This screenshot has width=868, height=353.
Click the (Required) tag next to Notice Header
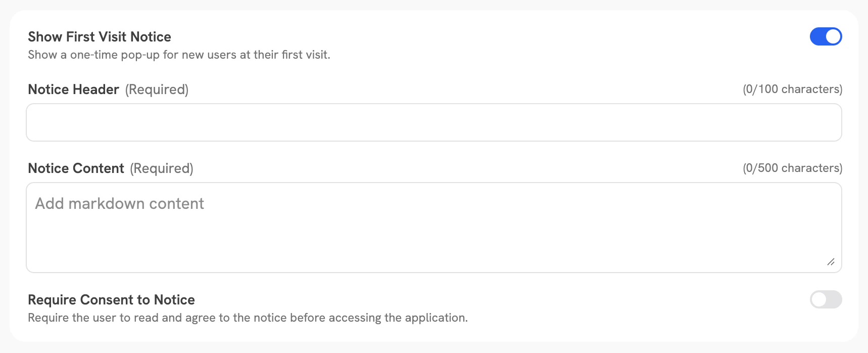(157, 89)
